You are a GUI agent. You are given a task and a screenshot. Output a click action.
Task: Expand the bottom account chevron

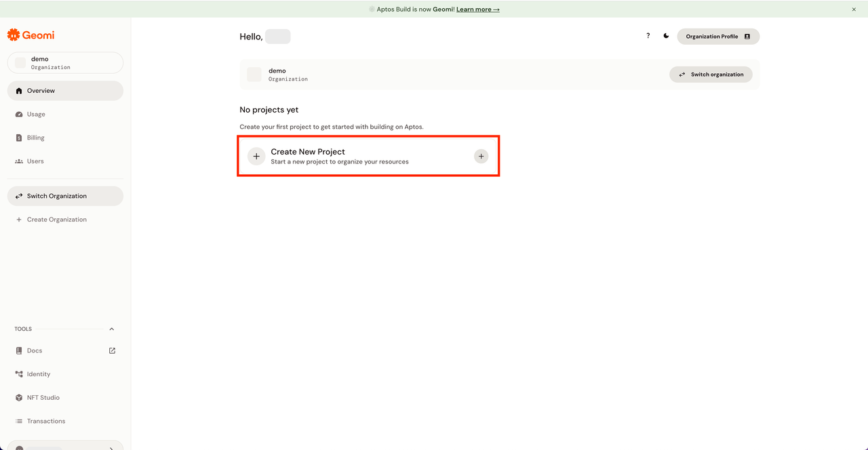[111, 447]
